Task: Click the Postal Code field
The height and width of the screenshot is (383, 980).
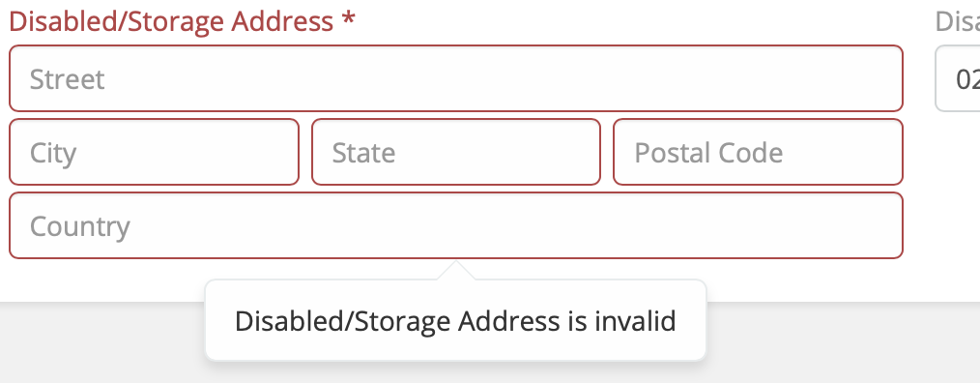Action: click(758, 152)
